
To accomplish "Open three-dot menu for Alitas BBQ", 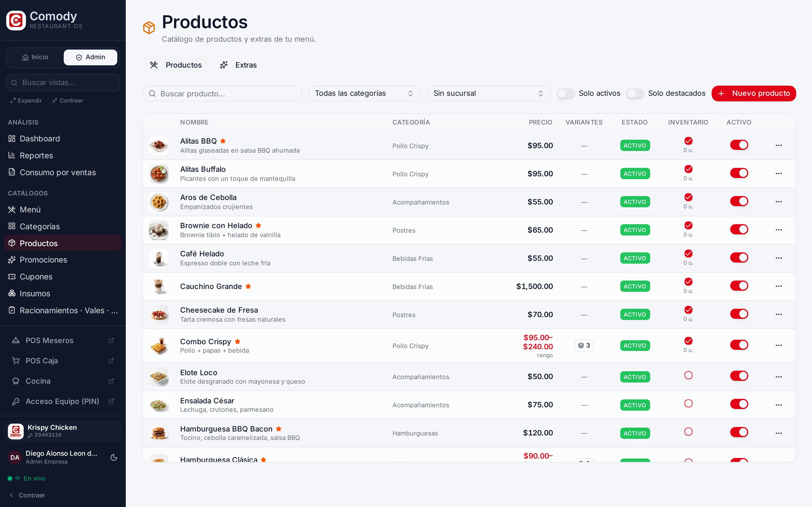I will (778, 146).
